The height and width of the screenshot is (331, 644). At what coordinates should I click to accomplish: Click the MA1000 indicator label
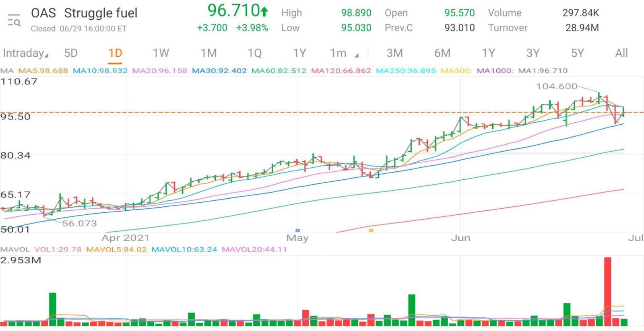tap(495, 71)
